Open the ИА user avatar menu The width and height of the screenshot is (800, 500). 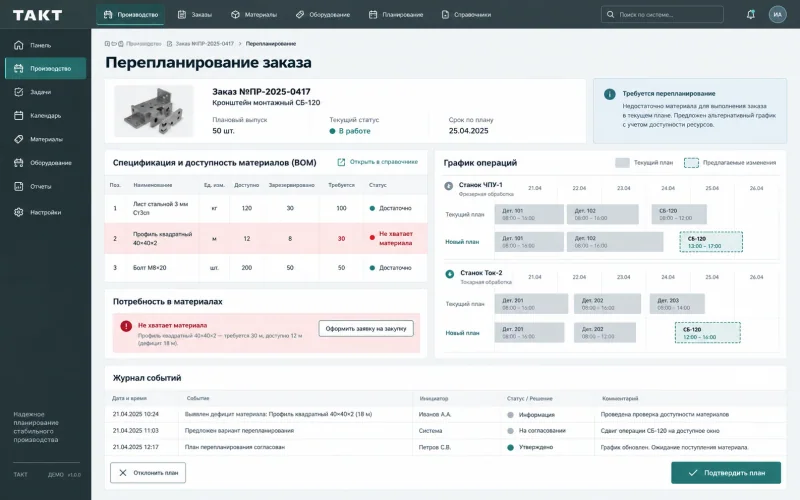(778, 15)
